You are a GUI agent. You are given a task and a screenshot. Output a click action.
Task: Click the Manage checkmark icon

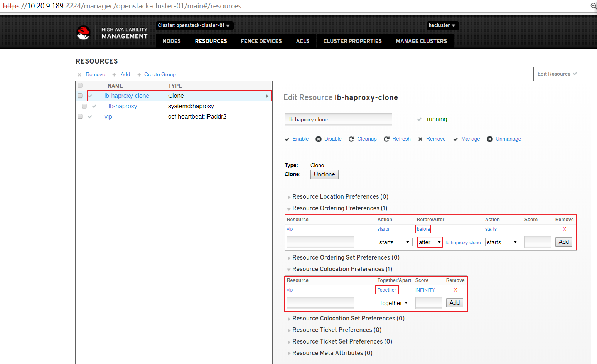point(455,139)
